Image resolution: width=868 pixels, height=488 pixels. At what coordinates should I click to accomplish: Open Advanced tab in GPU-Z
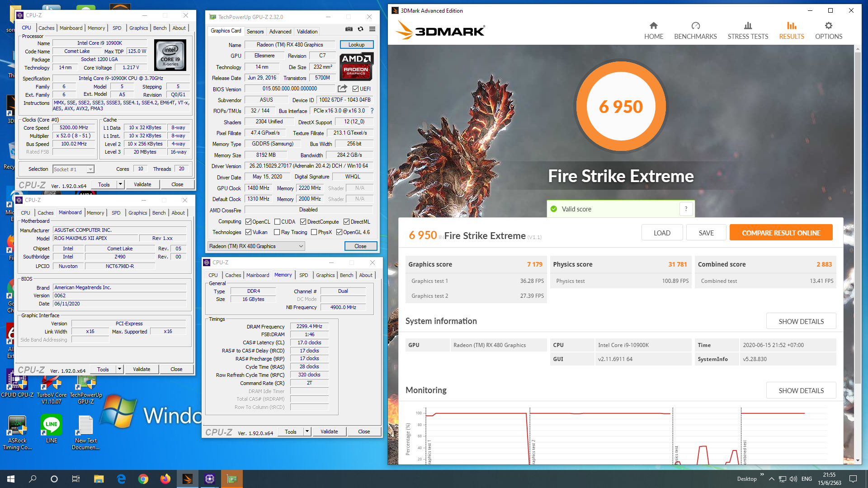(280, 32)
